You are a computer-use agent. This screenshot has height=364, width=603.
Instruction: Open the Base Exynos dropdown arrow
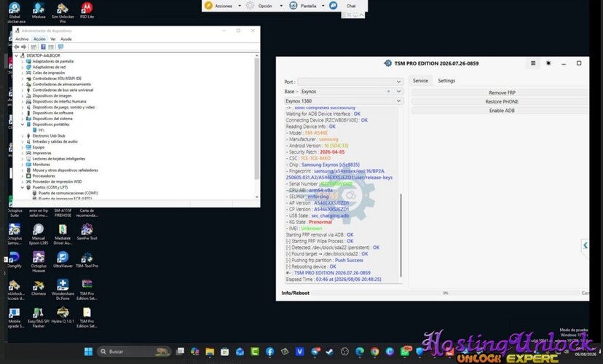click(398, 92)
